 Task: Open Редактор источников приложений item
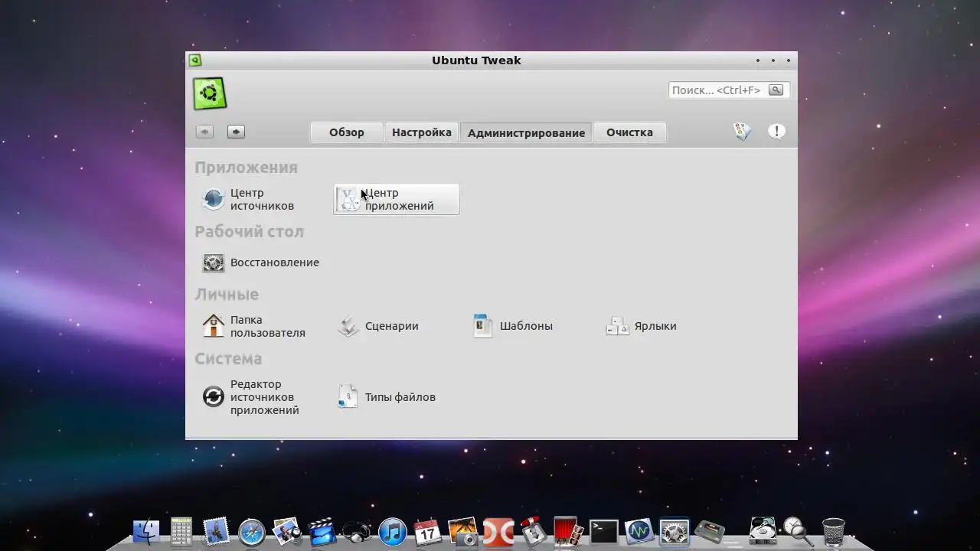click(x=250, y=397)
